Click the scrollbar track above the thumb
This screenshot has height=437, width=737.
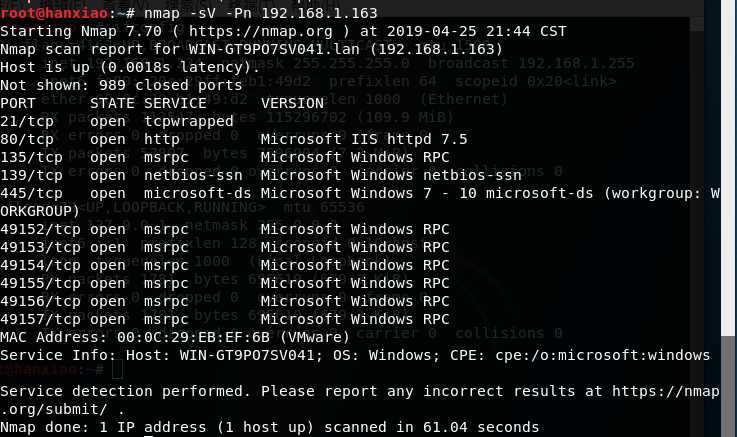pyautogui.click(x=728, y=169)
